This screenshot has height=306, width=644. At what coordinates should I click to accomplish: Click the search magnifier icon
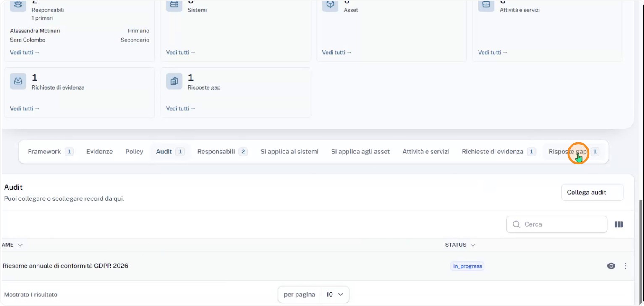pos(516,224)
